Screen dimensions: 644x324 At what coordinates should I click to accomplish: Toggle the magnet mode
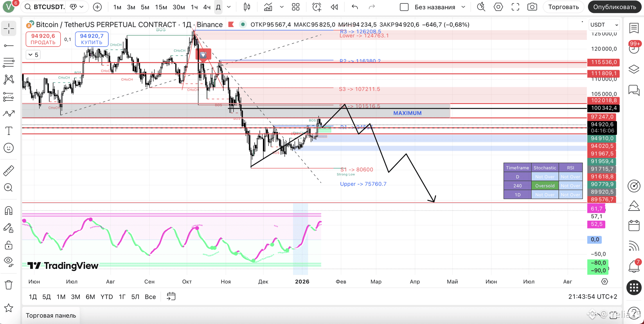pos(9,211)
